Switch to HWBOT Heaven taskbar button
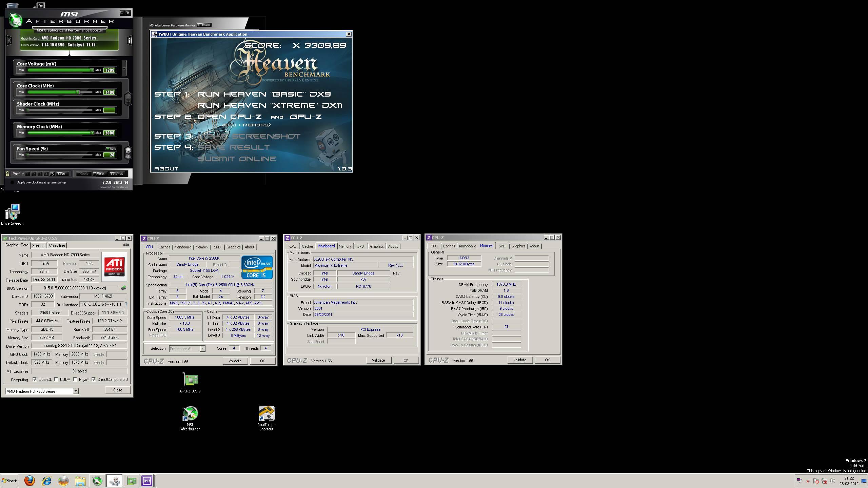The height and width of the screenshot is (488, 868). click(x=114, y=481)
